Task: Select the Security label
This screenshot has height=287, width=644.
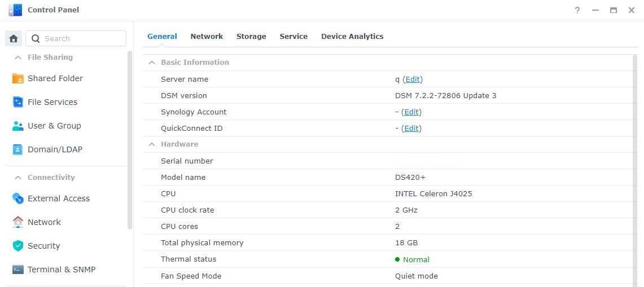Action: [x=44, y=246]
